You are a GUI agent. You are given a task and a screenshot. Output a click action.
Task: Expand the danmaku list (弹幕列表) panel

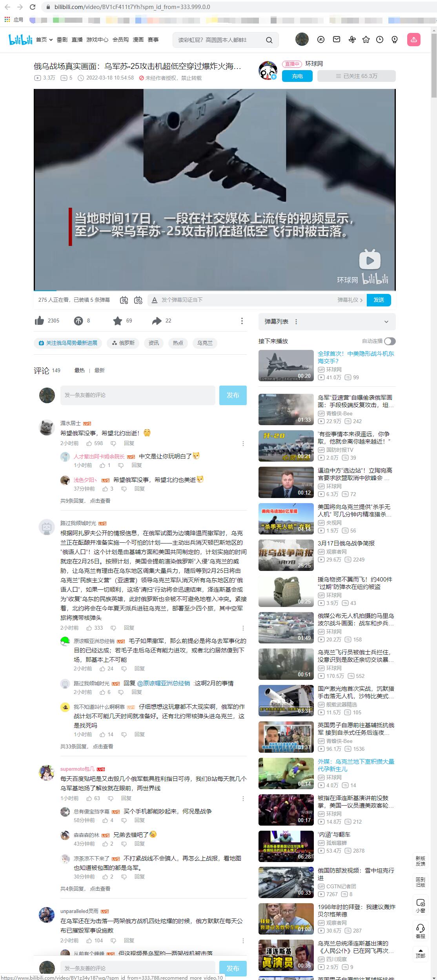point(386,322)
